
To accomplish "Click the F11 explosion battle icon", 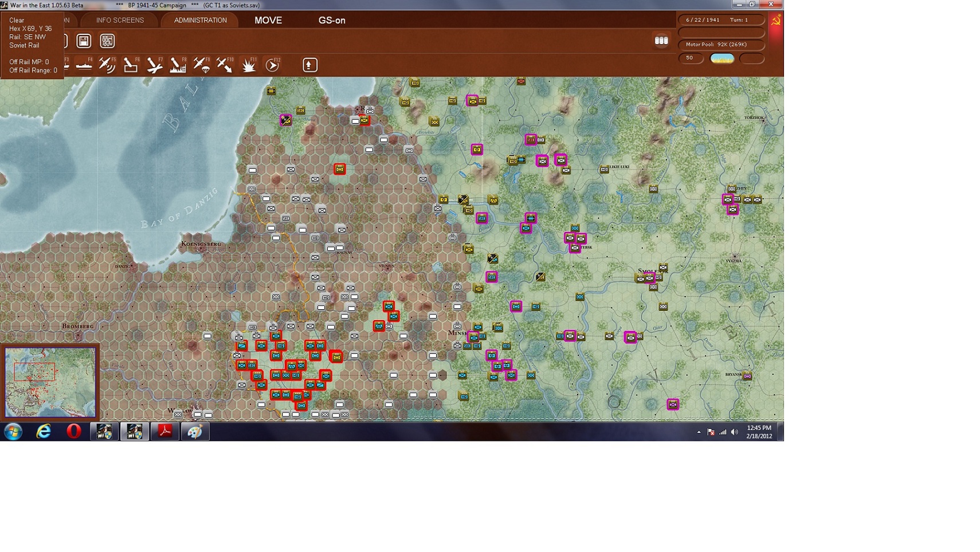I will [249, 65].
